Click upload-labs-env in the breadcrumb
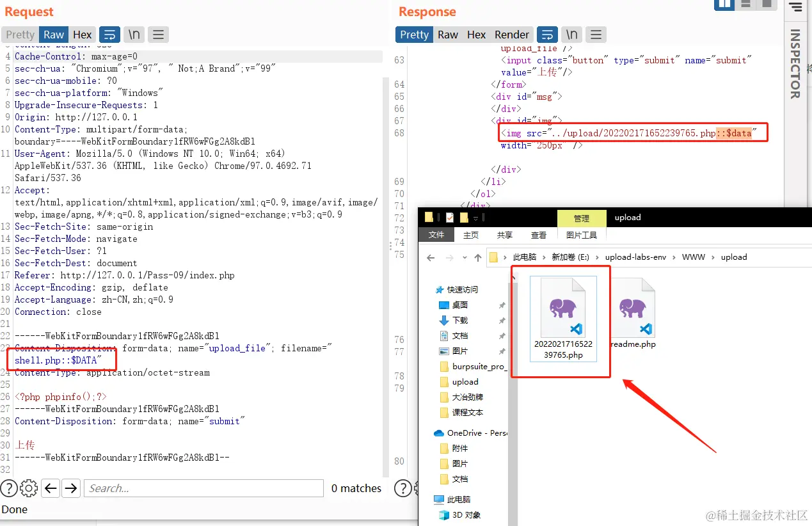 [635, 257]
